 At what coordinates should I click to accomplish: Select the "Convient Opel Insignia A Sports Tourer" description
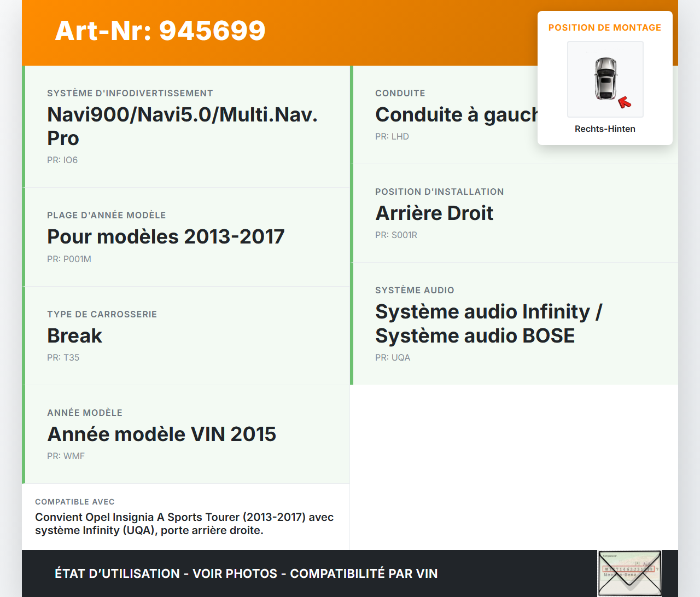coord(184,524)
